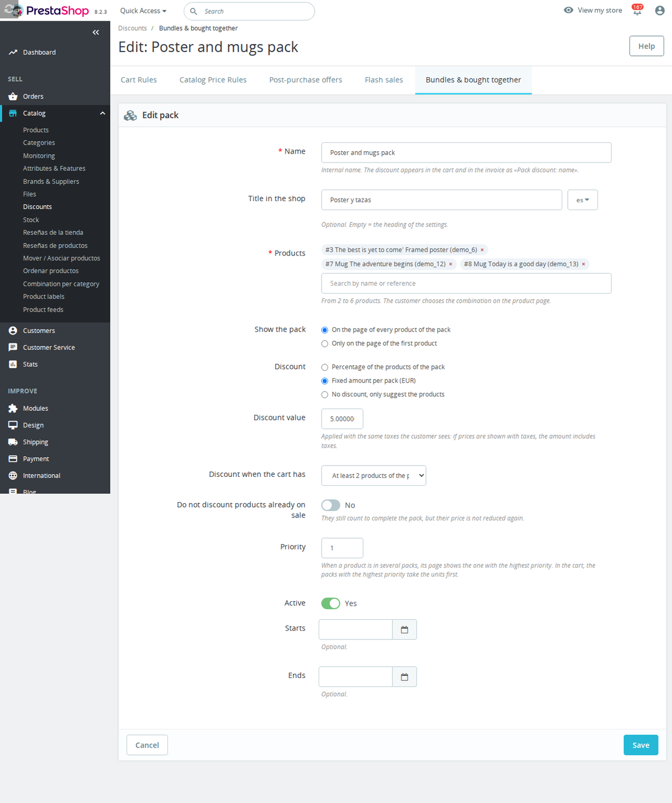Click the Name input field
This screenshot has width=672, height=803.
coord(466,153)
